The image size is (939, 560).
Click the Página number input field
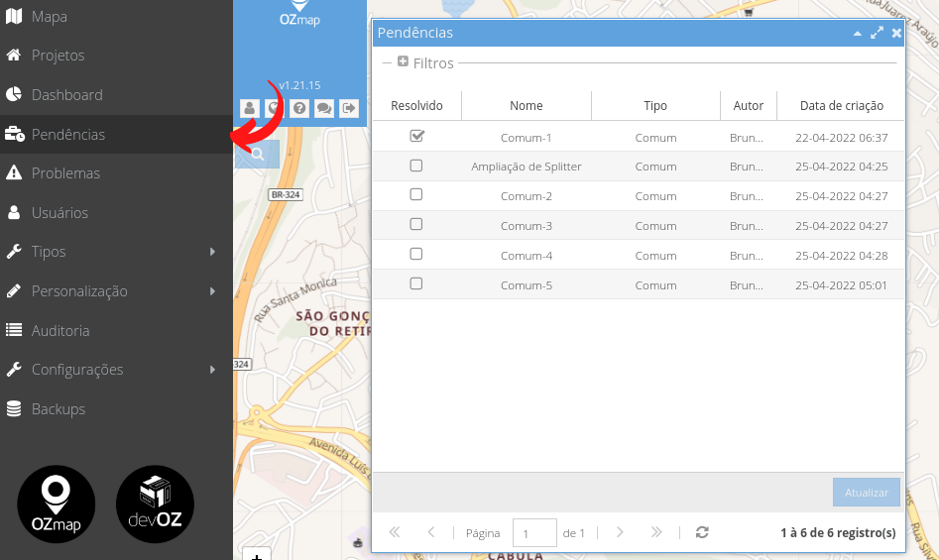pyautogui.click(x=534, y=533)
